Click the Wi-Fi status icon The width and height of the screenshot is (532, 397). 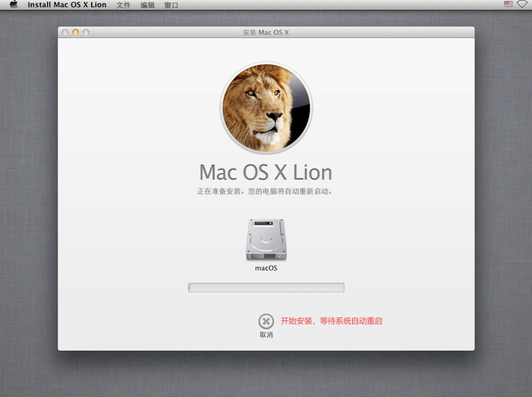point(522,4)
